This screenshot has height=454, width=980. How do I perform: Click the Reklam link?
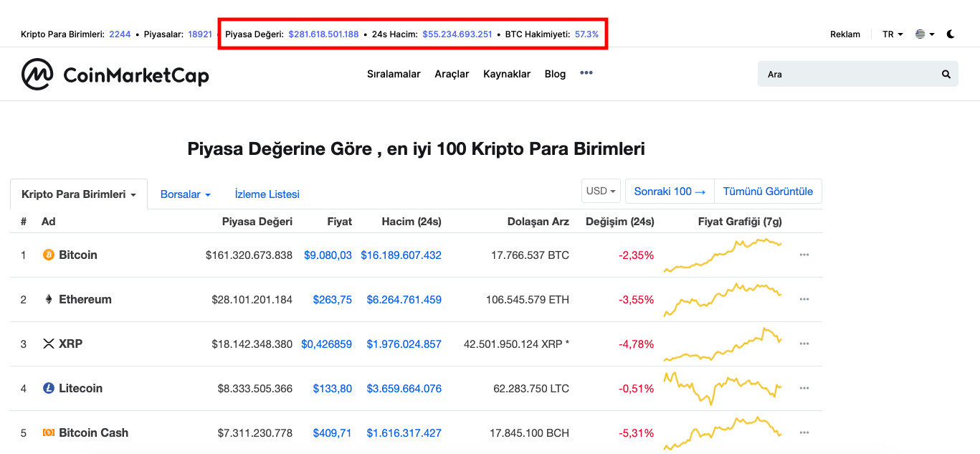[845, 34]
